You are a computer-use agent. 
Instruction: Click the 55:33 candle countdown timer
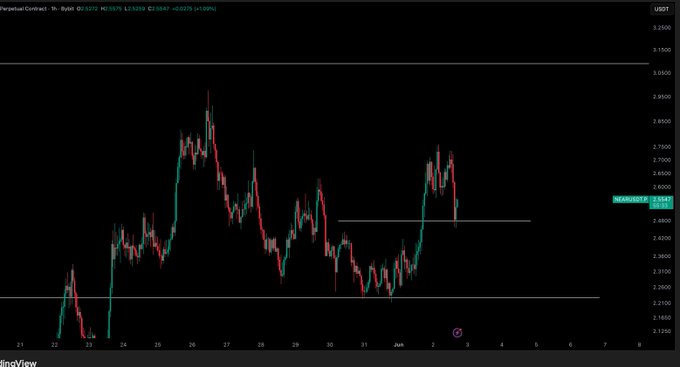[x=660, y=205]
